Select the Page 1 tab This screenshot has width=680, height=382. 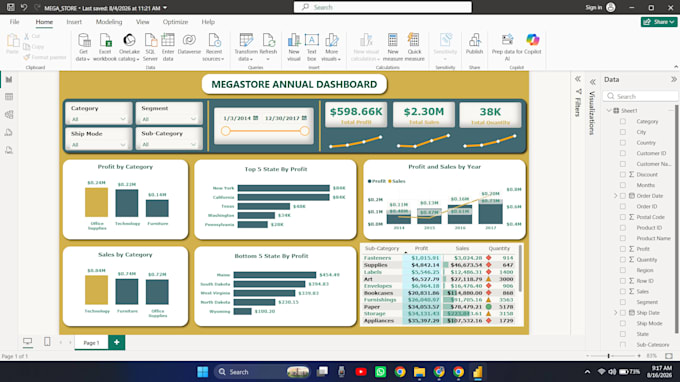coord(91,343)
